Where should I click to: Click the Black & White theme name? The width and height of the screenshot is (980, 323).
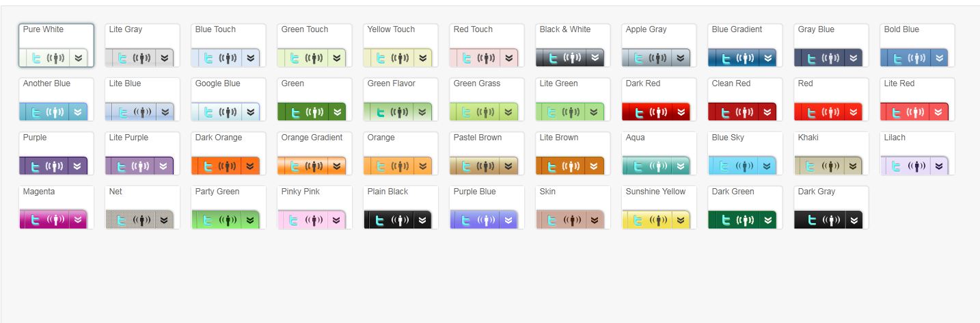tap(564, 29)
